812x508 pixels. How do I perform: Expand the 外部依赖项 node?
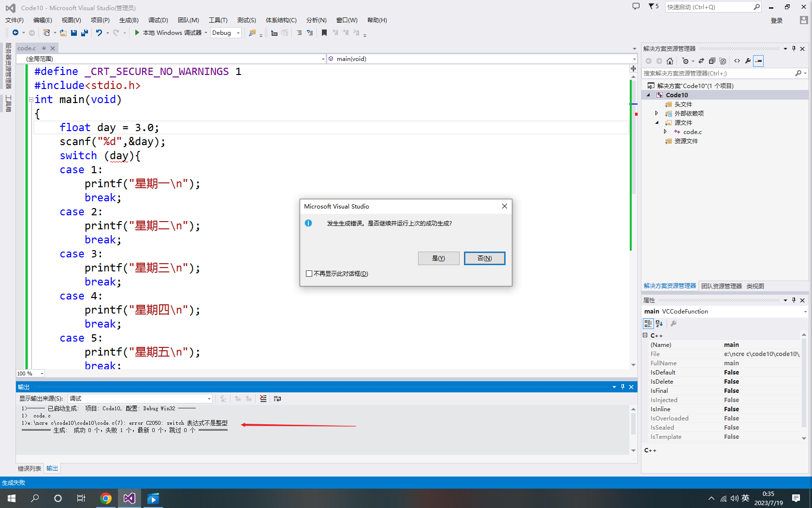656,114
